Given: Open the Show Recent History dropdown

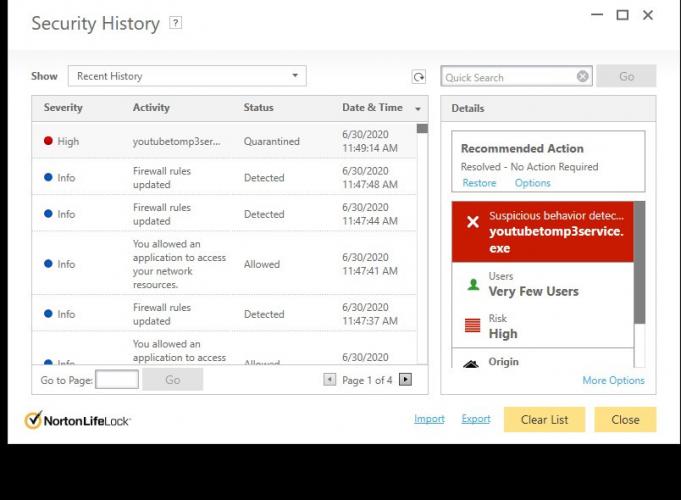Looking at the screenshot, I should coord(187,76).
